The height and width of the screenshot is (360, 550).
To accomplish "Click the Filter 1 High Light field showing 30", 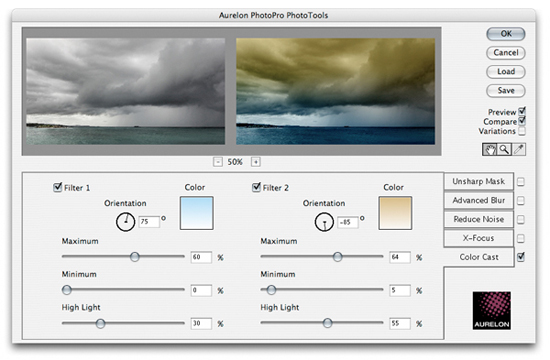I will tap(201, 324).
